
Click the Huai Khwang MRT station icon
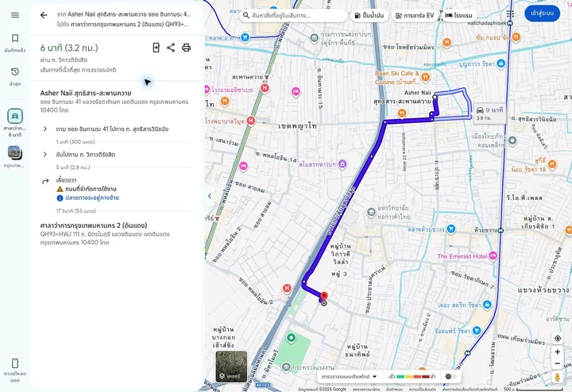(x=500, y=230)
